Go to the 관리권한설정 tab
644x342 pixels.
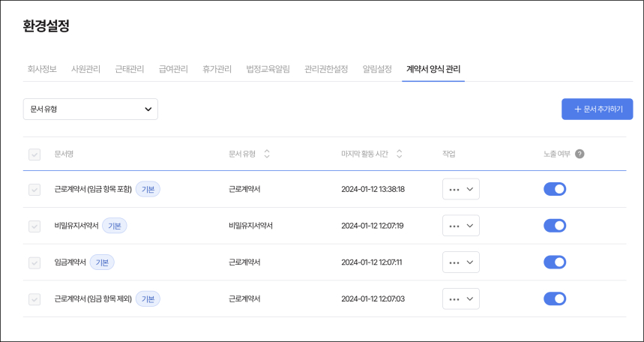[326, 69]
